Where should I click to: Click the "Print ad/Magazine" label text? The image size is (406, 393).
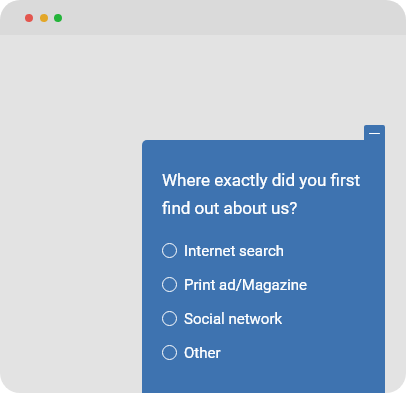[245, 285]
